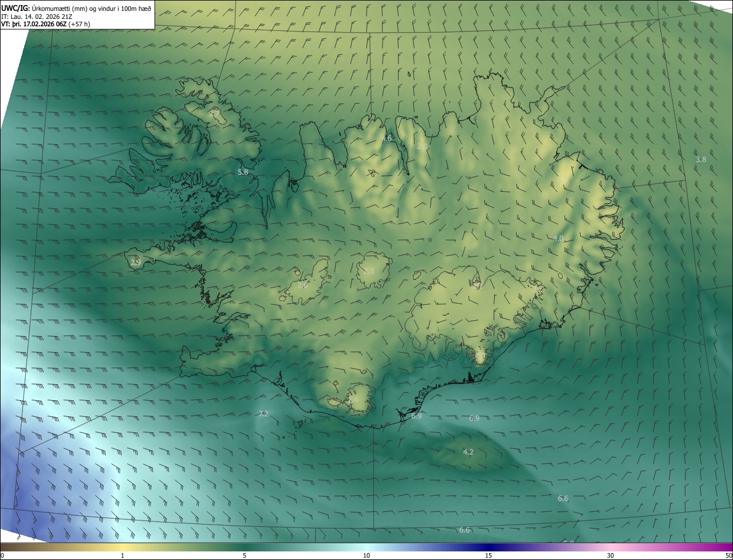
Task: Click the 15 tick on the colorbar
Action: click(x=488, y=556)
